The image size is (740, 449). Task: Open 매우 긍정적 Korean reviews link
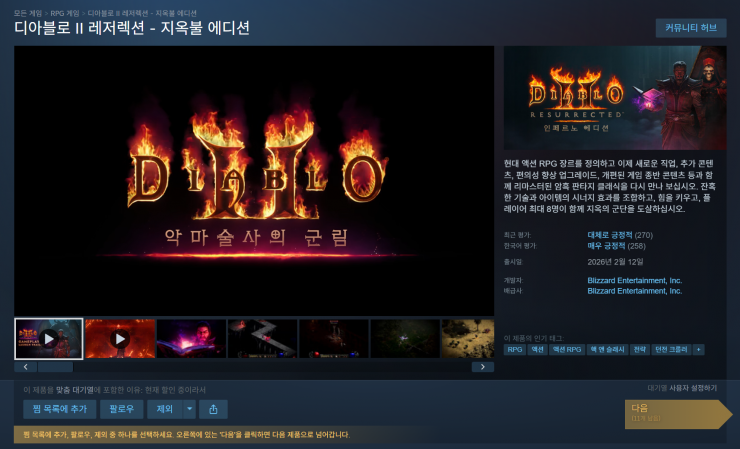click(606, 246)
